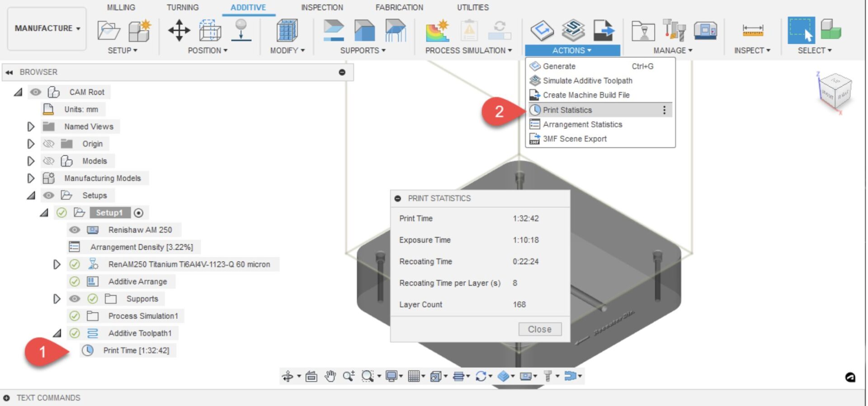Viewport: 868px width, 406px height.
Task: Collapse the Additive Toolpath1 node
Action: [x=57, y=333]
